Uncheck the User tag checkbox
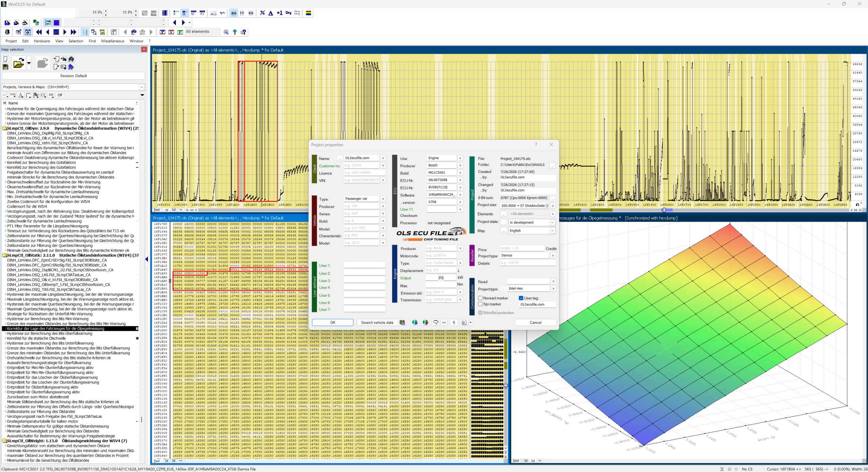 (x=521, y=298)
